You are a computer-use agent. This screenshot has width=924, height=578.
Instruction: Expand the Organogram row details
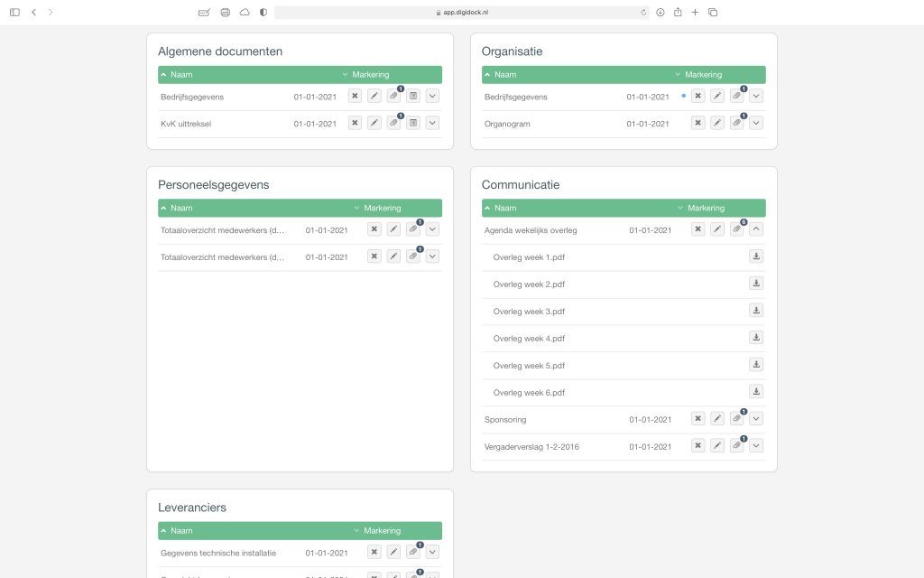(x=755, y=123)
